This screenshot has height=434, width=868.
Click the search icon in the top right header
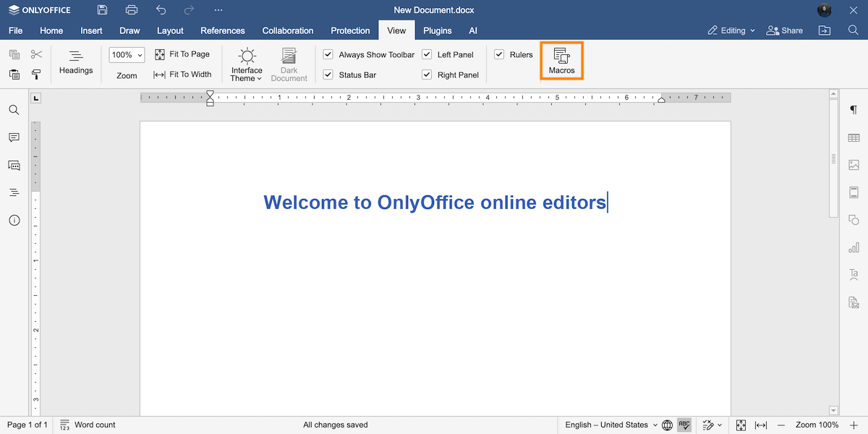(x=853, y=30)
